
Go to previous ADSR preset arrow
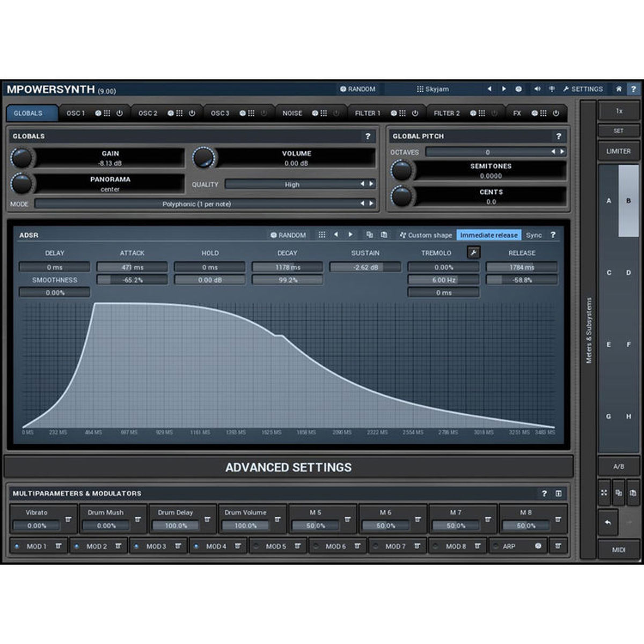pyautogui.click(x=336, y=235)
